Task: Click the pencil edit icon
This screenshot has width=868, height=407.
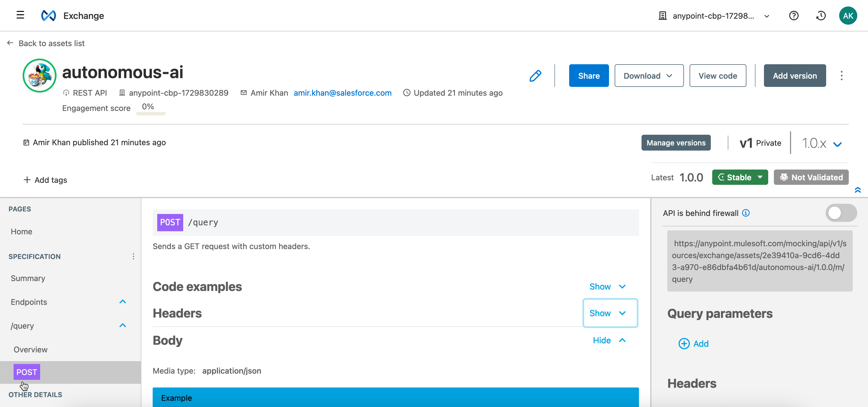Action: pyautogui.click(x=535, y=76)
